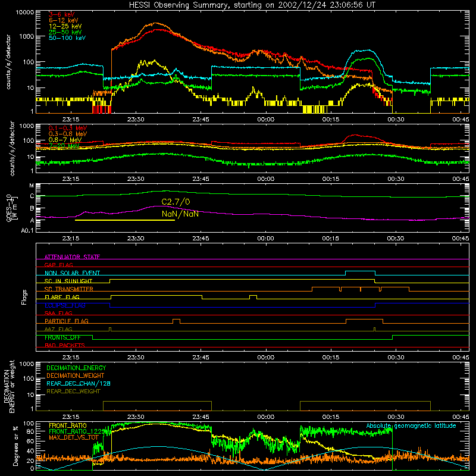Screen dimensions: 476x476
Task: Click the '00:00' time label under top panel
Action: pos(265,120)
